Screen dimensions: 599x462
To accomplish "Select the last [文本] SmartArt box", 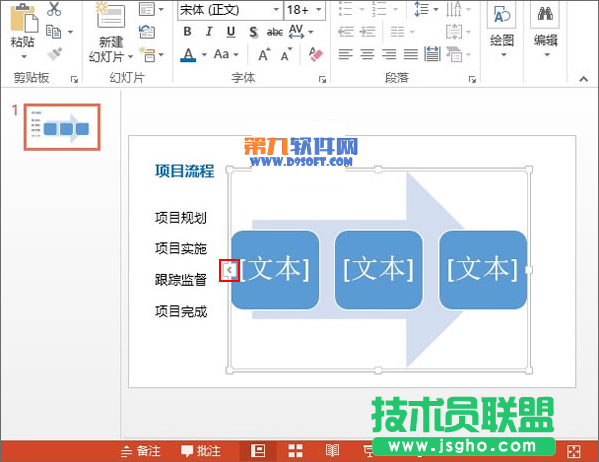I will coord(483,269).
